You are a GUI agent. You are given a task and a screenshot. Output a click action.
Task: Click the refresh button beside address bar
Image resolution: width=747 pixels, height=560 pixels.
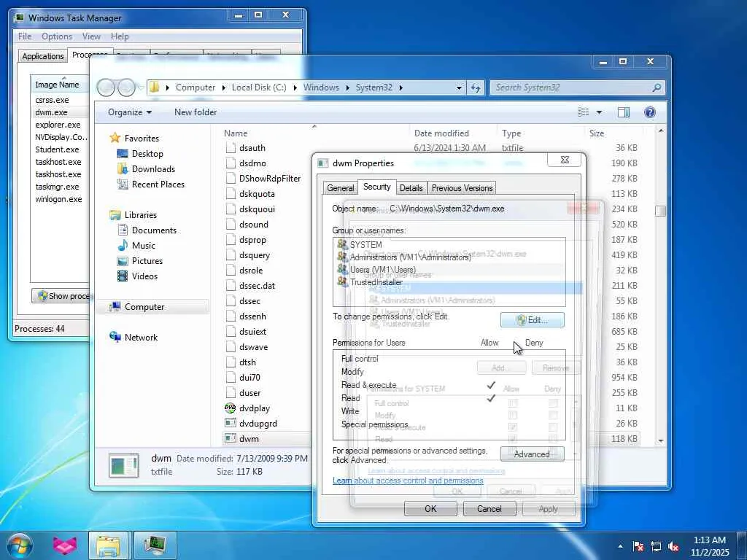click(476, 87)
